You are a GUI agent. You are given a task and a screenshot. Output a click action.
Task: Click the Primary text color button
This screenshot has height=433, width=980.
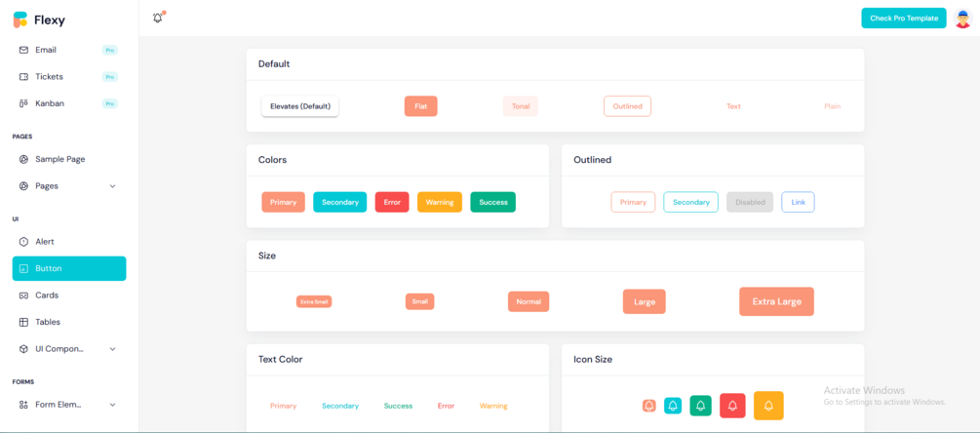(283, 406)
